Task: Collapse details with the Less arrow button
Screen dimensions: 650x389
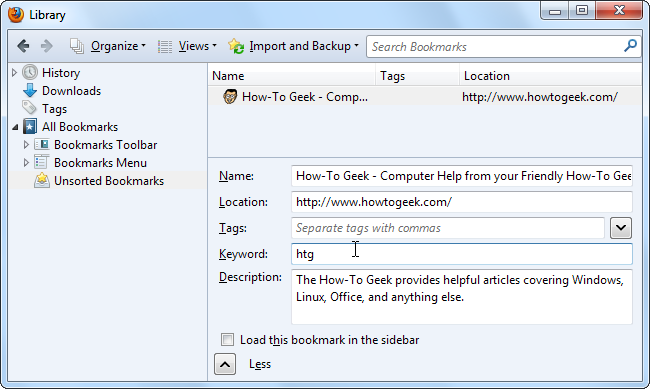Action: tap(225, 364)
